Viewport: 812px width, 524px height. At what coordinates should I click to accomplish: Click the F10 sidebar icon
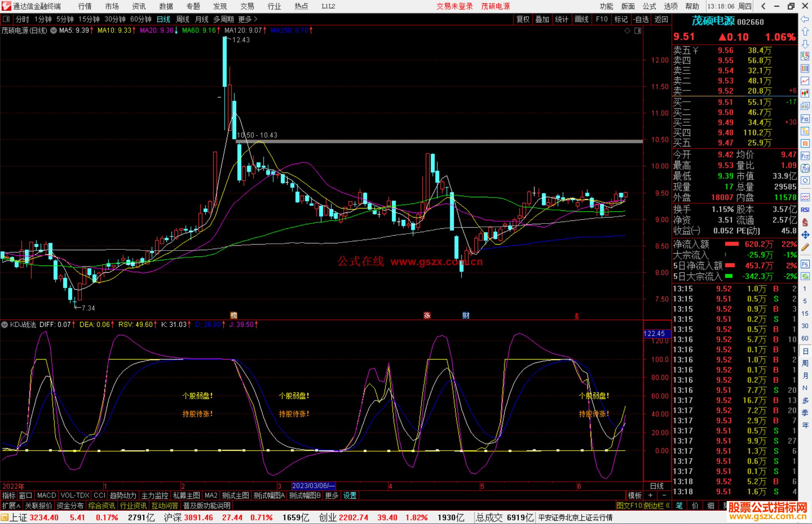click(805, 119)
